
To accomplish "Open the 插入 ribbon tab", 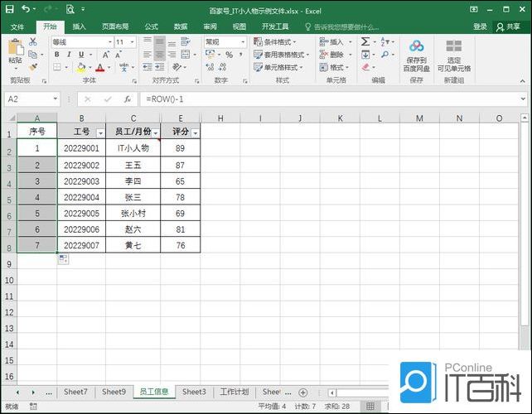I will (79, 26).
